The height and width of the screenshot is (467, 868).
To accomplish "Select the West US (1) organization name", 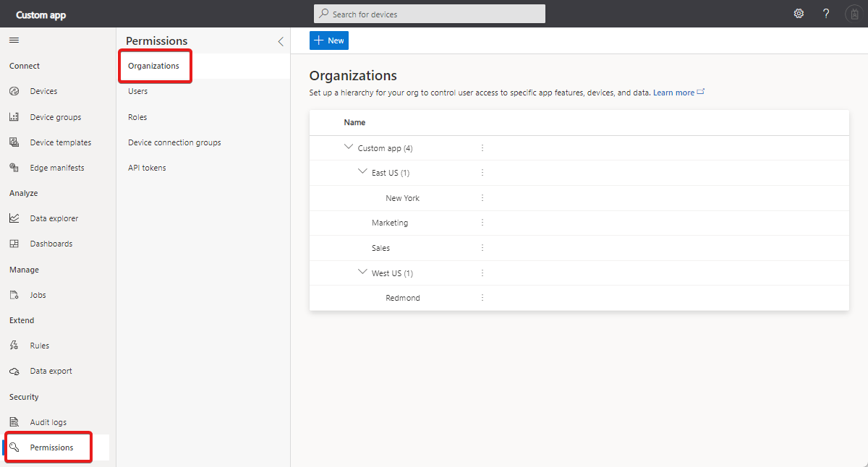I will [392, 273].
